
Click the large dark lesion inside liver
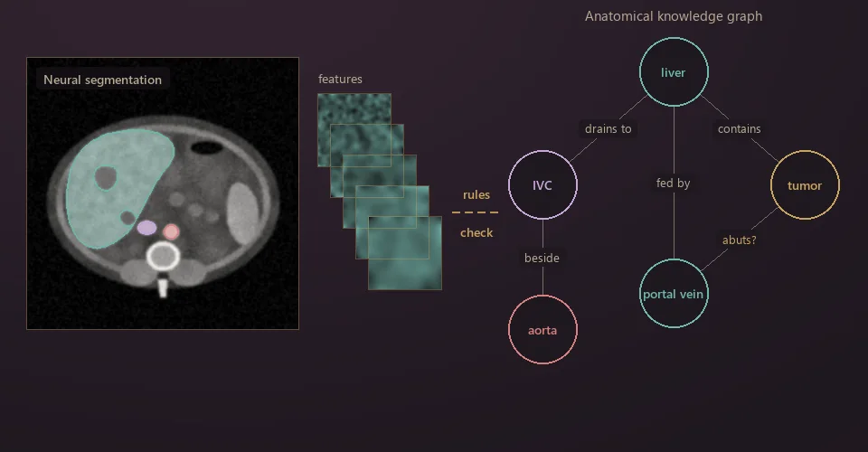pos(105,177)
